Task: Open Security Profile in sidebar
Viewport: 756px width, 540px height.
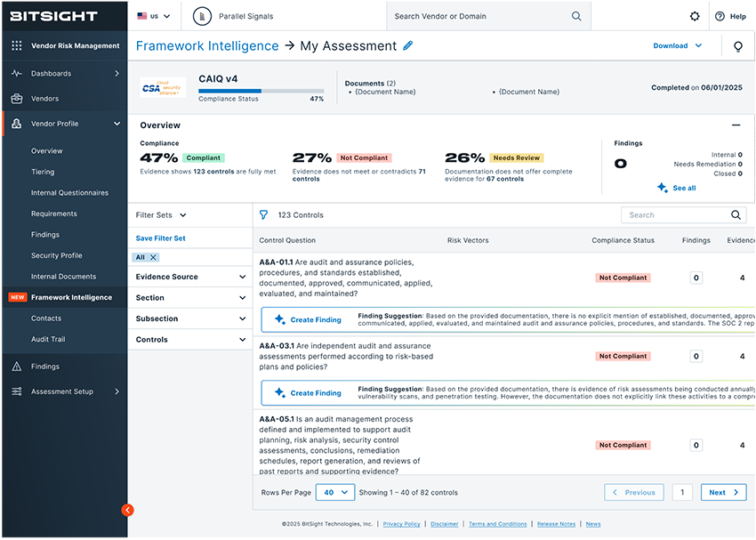Action: [56, 255]
